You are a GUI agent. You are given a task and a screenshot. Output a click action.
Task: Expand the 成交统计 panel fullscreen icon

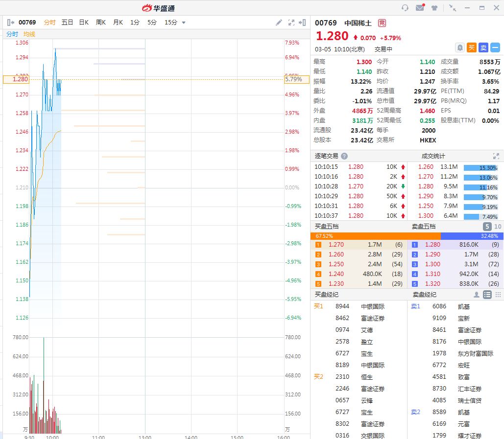point(496,156)
